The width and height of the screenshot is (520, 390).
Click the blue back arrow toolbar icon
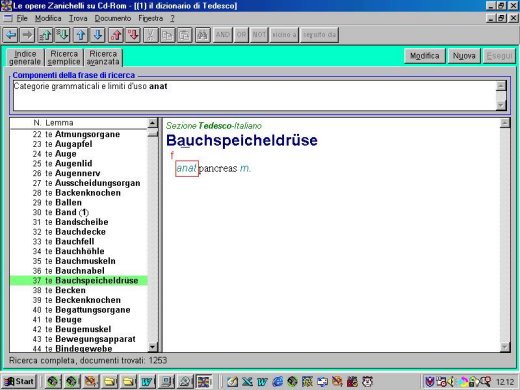10,35
